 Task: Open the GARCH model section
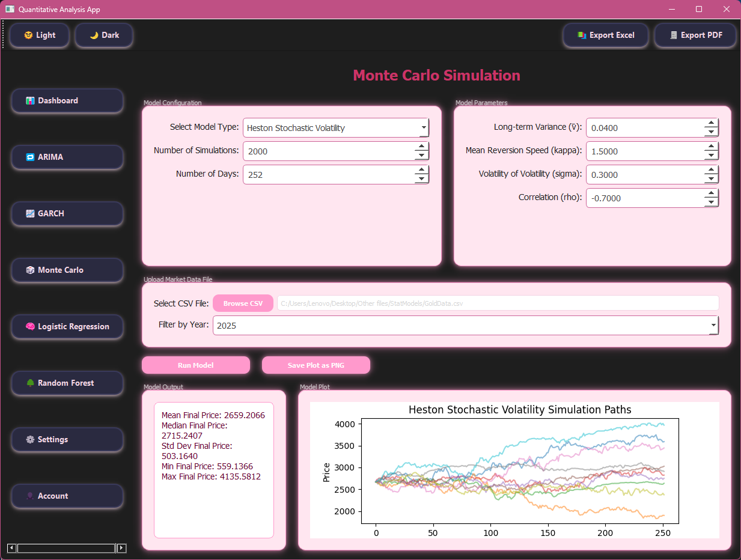pyautogui.click(x=67, y=214)
